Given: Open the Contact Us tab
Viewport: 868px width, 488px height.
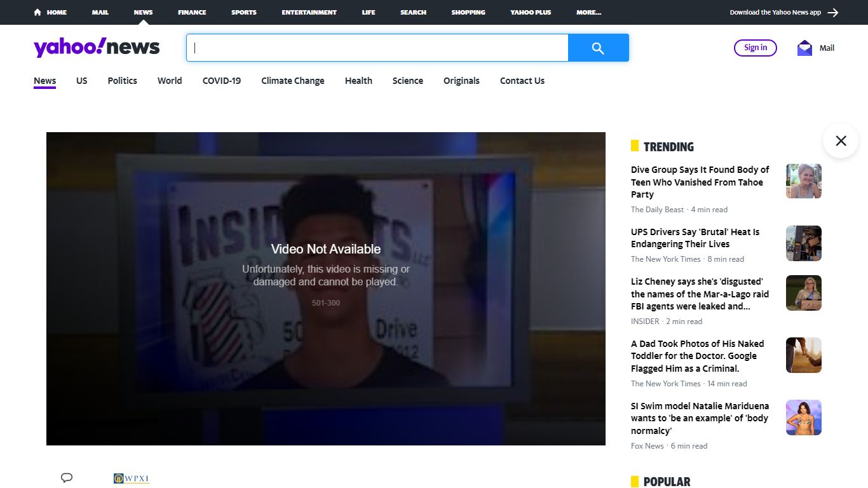Looking at the screenshot, I should pos(522,81).
